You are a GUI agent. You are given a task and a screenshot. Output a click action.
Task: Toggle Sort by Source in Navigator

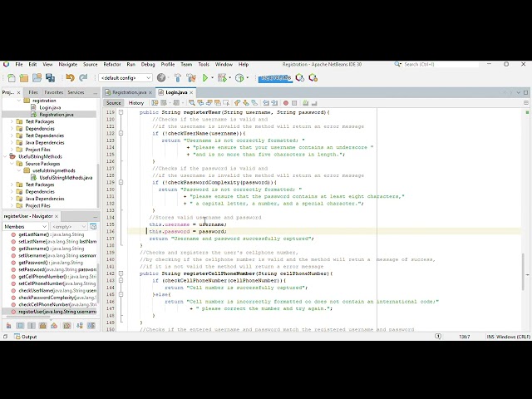click(x=91, y=326)
